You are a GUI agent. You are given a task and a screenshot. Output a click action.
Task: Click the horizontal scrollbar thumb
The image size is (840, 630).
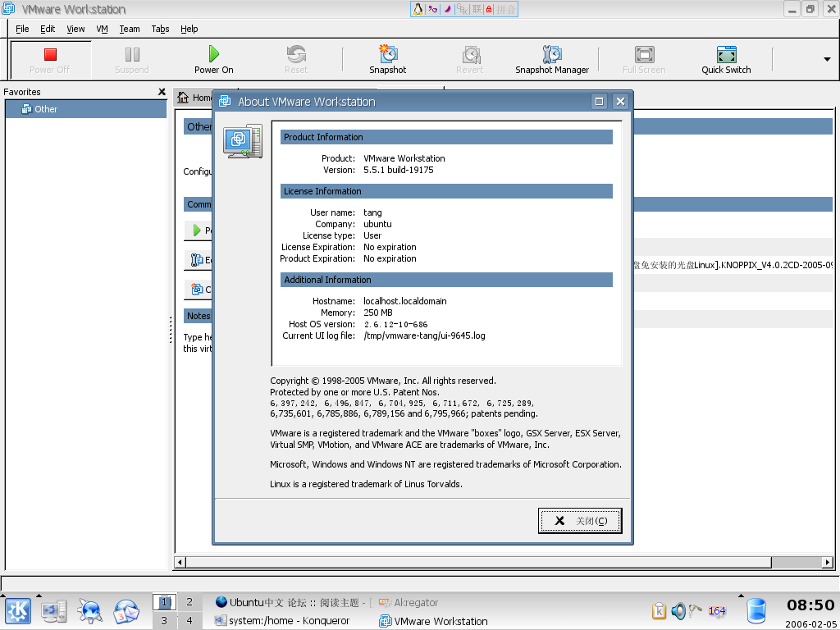coord(478,562)
